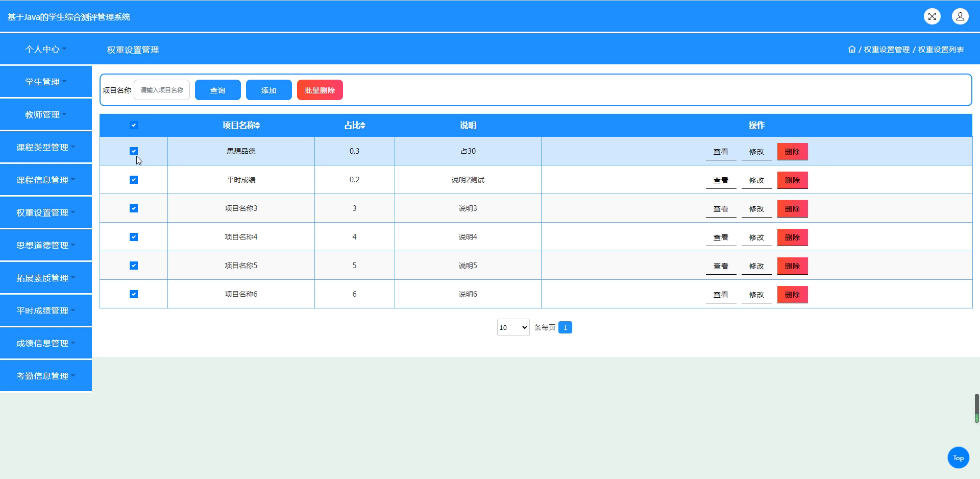
Task: View details of the 思想品德 row
Action: (721, 152)
